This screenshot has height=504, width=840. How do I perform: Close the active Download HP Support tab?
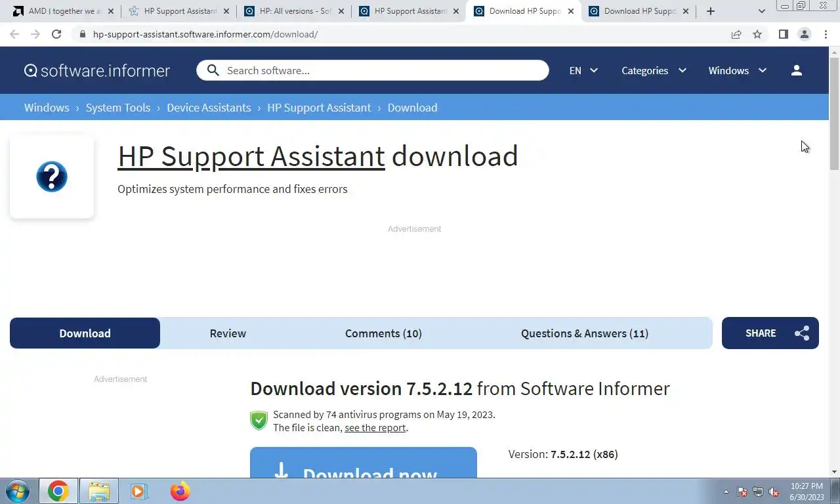(571, 11)
